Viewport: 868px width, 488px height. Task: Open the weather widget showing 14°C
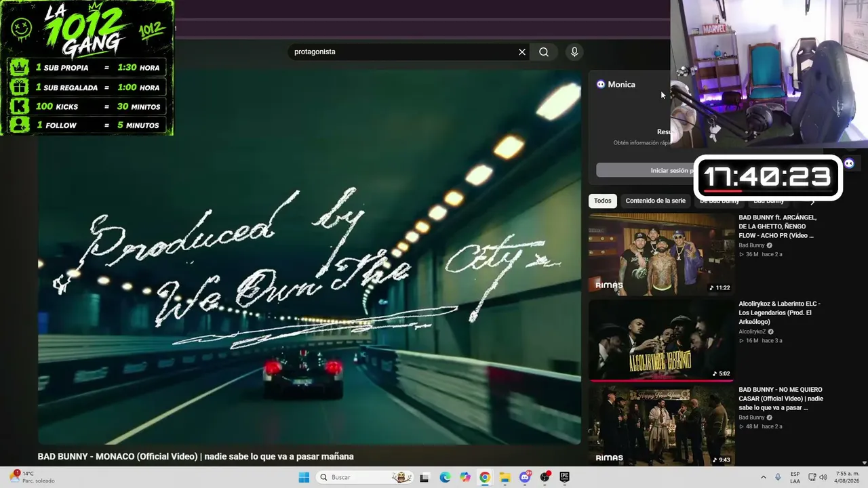coord(33,477)
